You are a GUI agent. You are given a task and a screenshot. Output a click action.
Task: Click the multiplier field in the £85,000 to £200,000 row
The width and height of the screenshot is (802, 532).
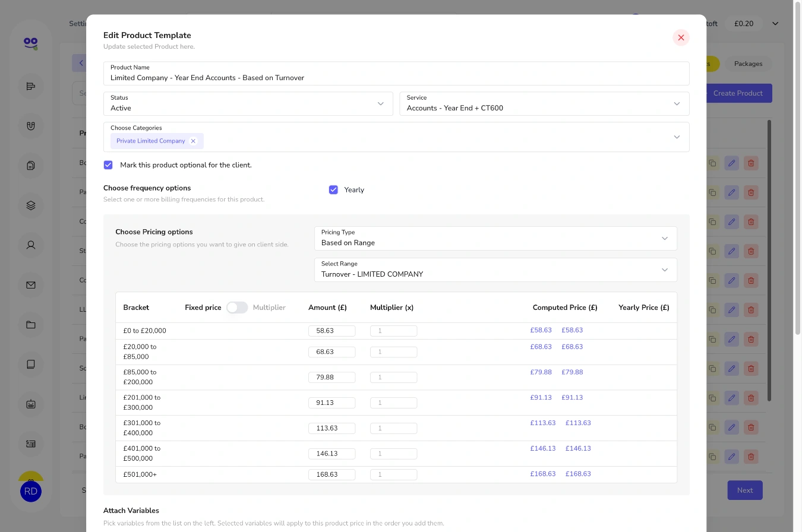pos(393,378)
